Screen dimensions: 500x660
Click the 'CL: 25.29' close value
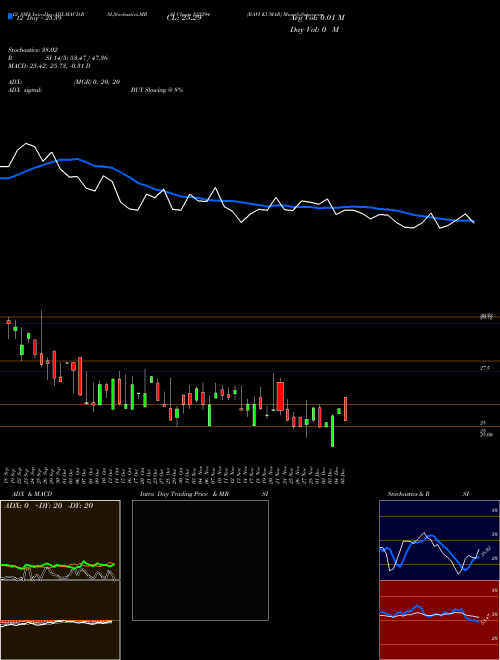coord(184,18)
